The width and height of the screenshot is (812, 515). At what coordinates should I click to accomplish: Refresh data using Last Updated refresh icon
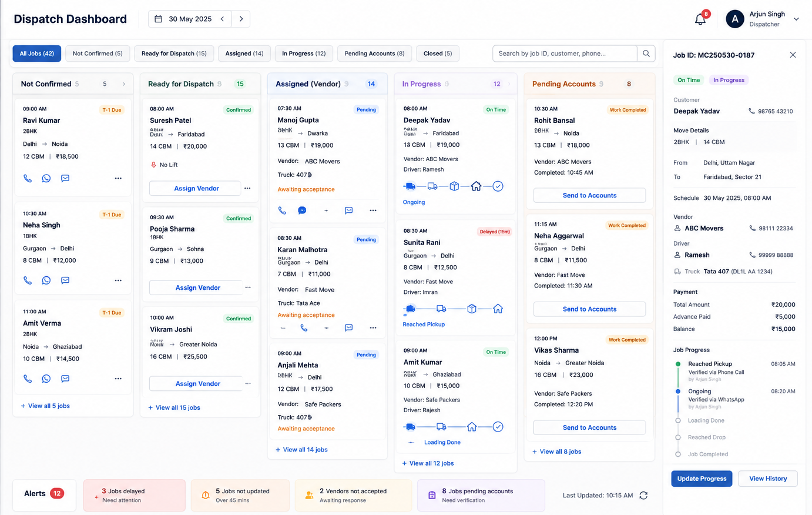[x=643, y=496]
